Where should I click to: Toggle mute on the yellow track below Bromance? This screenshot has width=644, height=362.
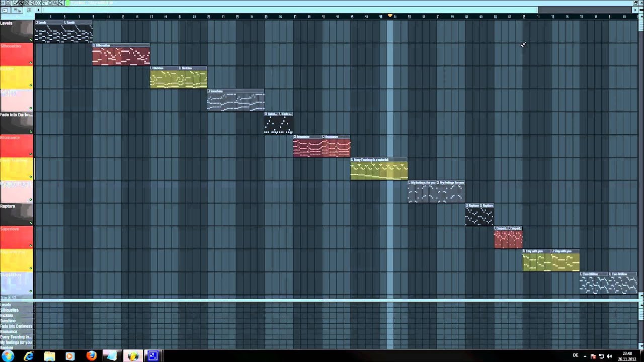[x=31, y=176]
